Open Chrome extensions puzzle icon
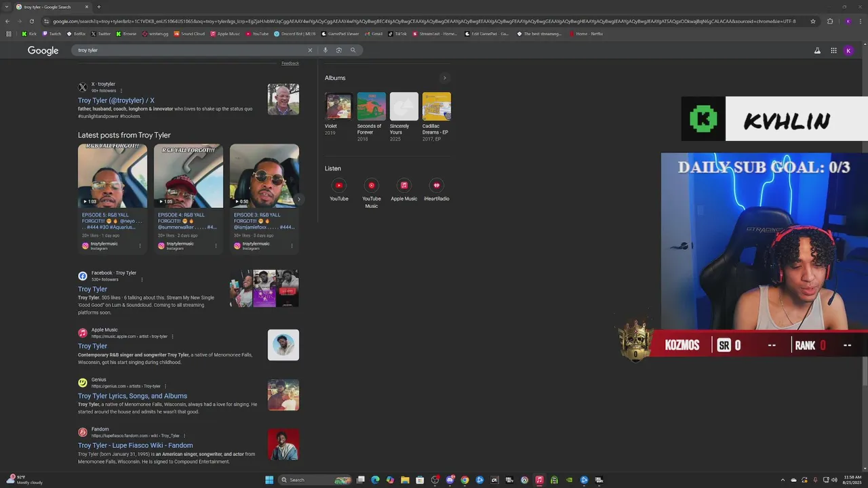Viewport: 868px width, 488px height. (830, 21)
